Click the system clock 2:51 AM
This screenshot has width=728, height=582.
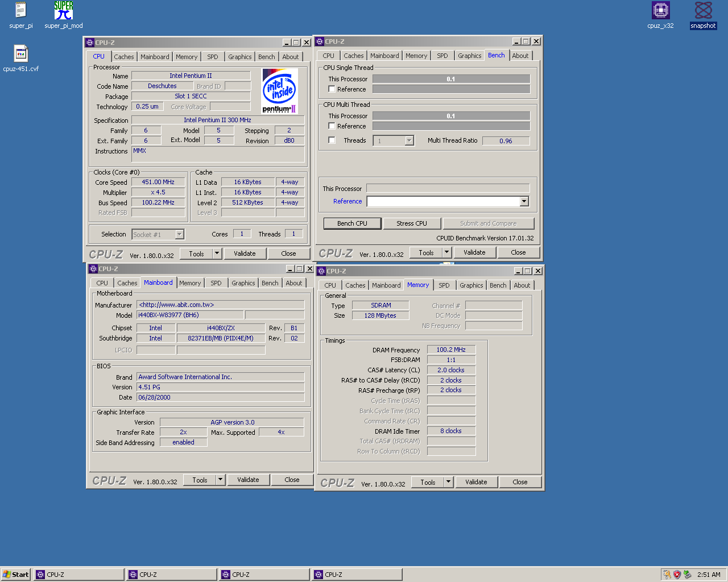click(x=709, y=575)
